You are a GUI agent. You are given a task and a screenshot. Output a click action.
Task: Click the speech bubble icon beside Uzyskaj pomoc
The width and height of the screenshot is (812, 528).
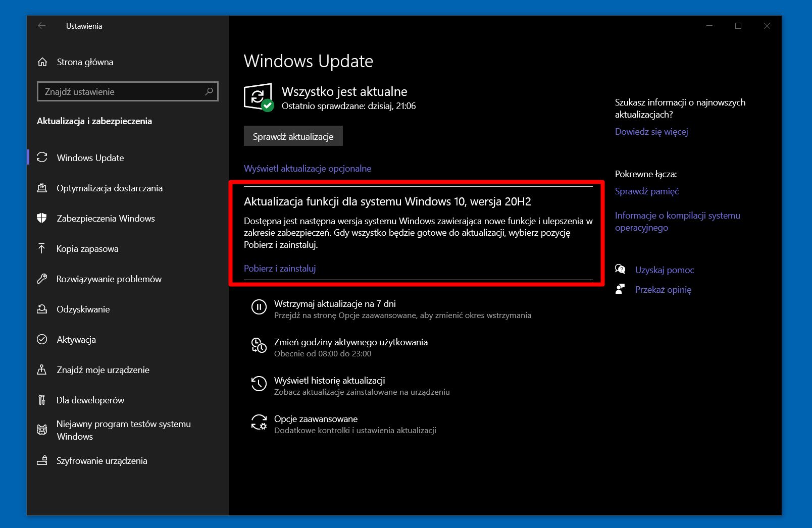pos(620,270)
